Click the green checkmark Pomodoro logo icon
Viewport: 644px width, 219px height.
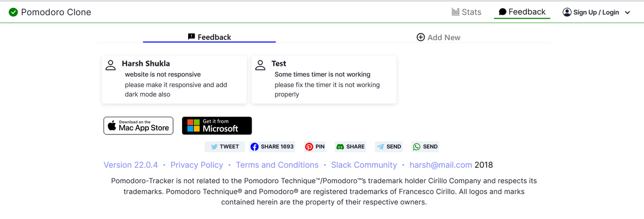pyautogui.click(x=13, y=12)
